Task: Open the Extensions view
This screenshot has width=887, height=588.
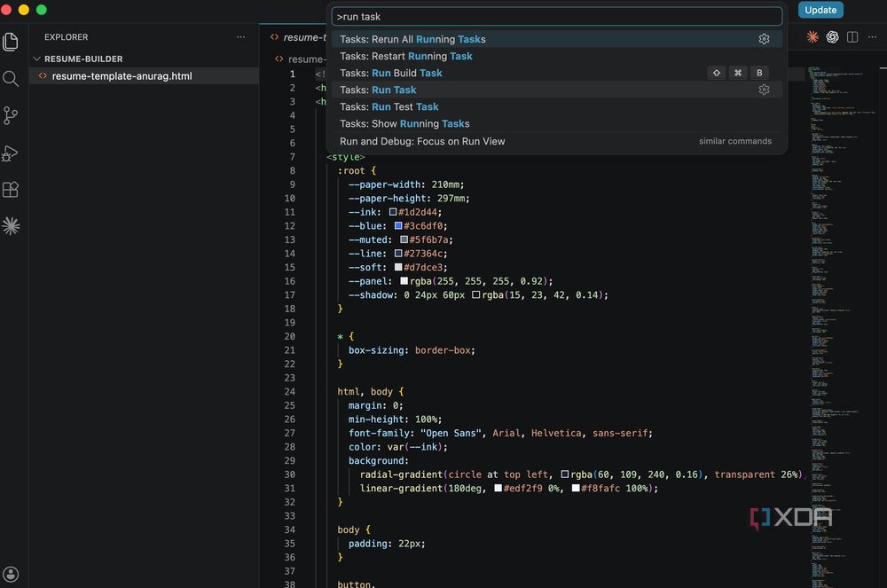Action: click(11, 190)
